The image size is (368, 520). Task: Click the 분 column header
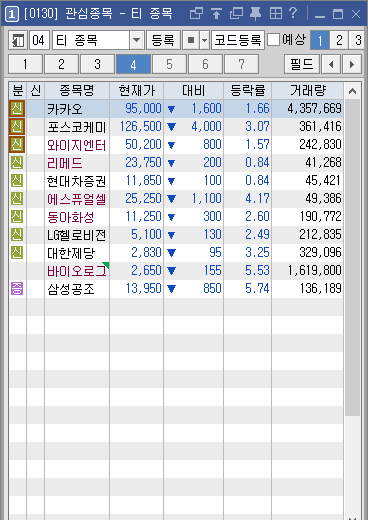[18, 91]
